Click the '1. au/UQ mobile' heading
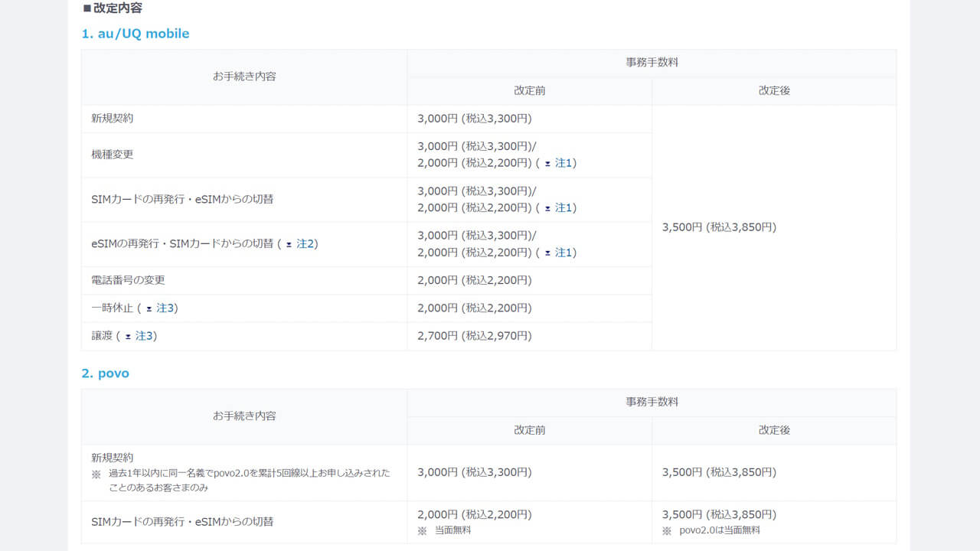980x551 pixels. tap(135, 34)
